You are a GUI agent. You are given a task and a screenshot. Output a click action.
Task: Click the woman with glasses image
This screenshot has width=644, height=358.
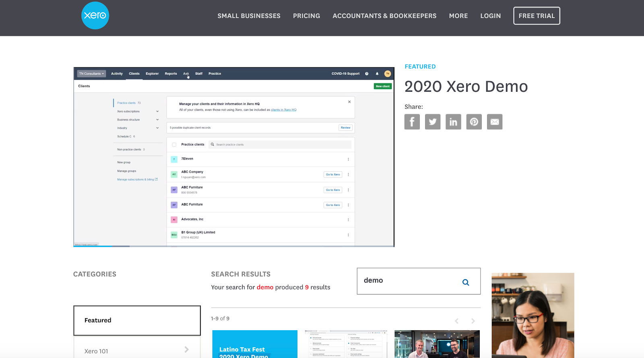(533, 315)
